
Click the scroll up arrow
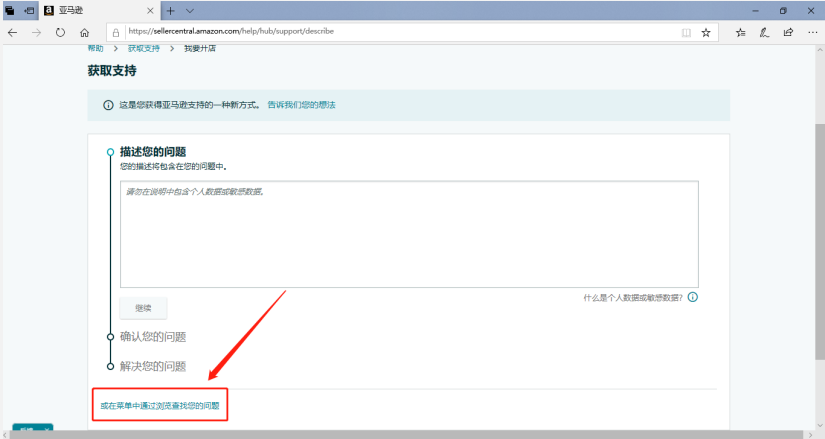(x=820, y=51)
